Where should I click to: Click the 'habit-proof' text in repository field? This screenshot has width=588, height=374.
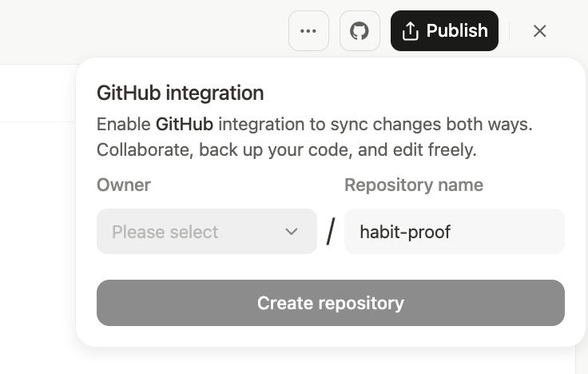pos(405,232)
